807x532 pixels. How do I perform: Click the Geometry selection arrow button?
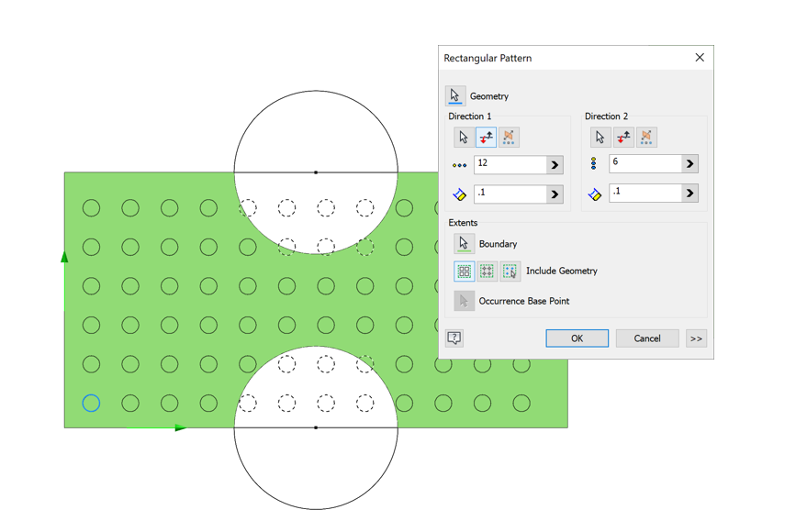coord(455,95)
